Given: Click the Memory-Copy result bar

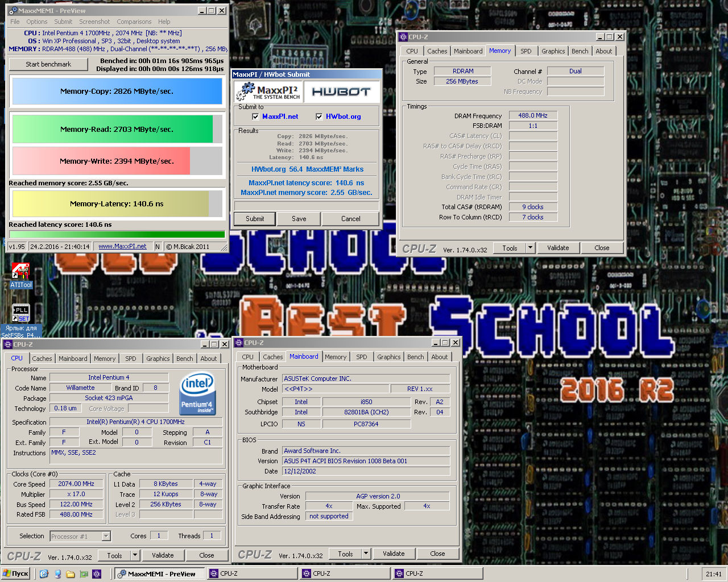Looking at the screenshot, I should pos(117,91).
